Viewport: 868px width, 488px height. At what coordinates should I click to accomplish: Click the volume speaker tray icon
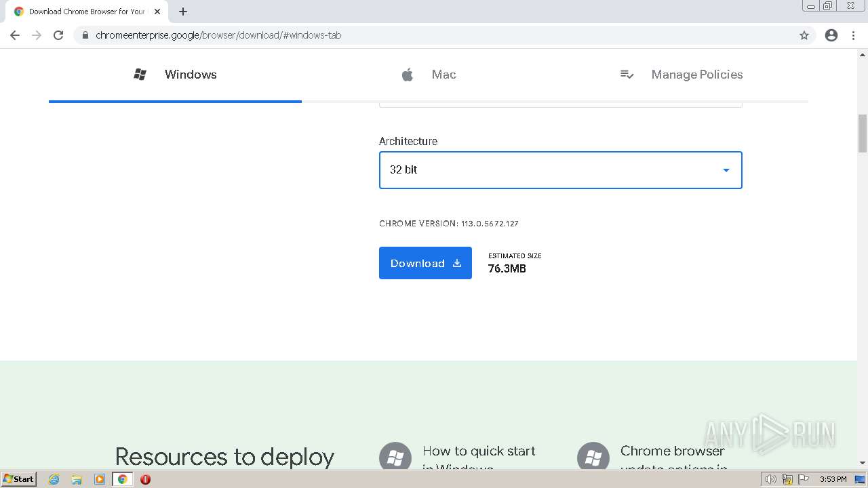pos(771,479)
